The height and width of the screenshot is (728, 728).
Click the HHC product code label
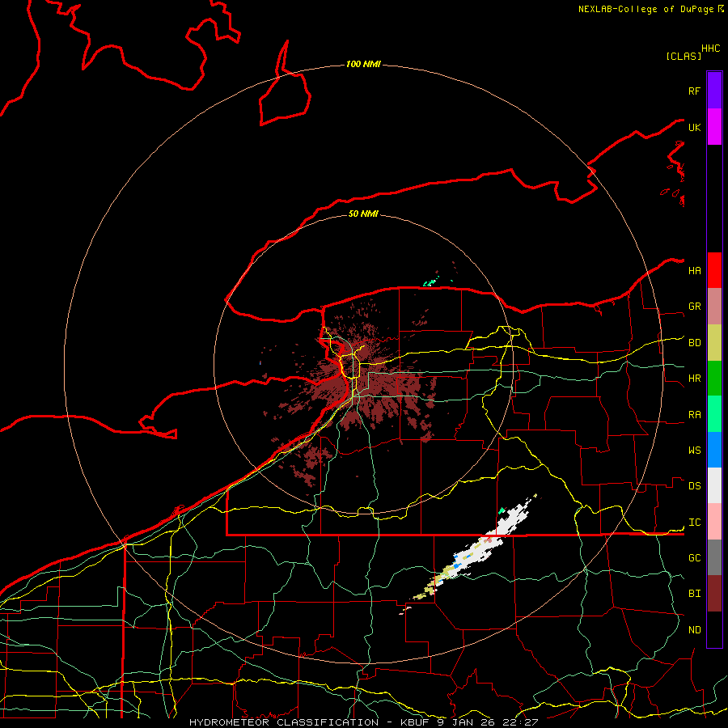click(x=710, y=49)
